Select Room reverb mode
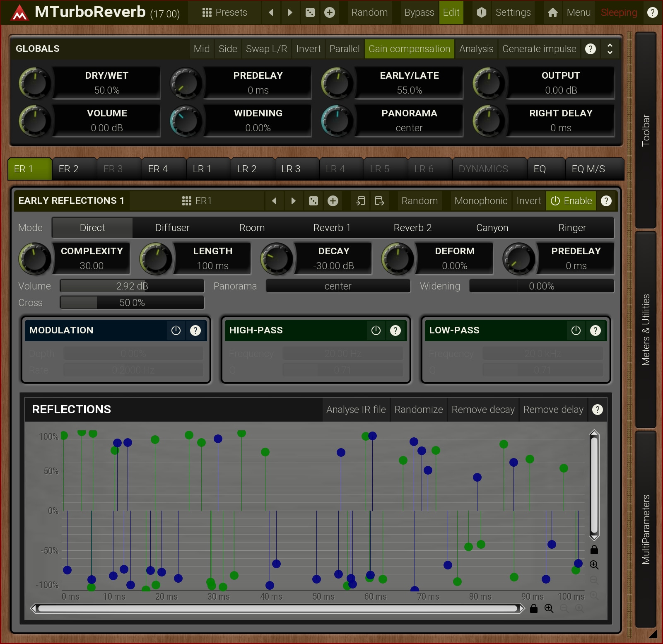663x644 pixels. 252,228
